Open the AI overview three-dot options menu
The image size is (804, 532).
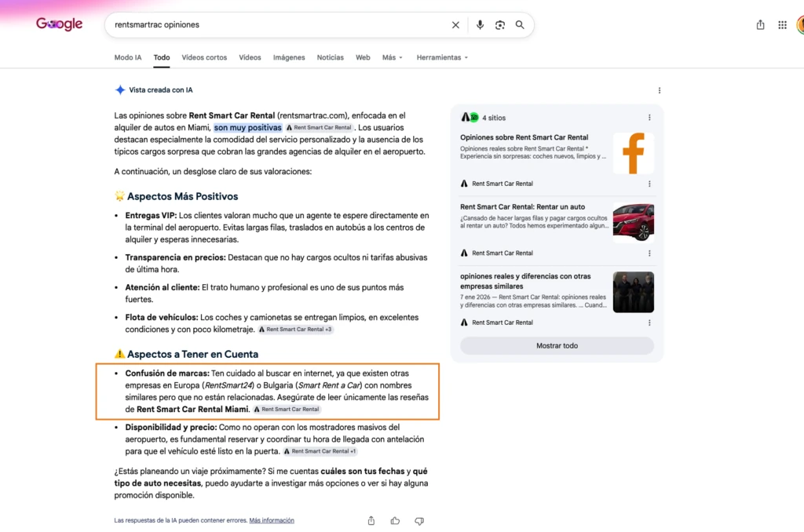point(660,90)
